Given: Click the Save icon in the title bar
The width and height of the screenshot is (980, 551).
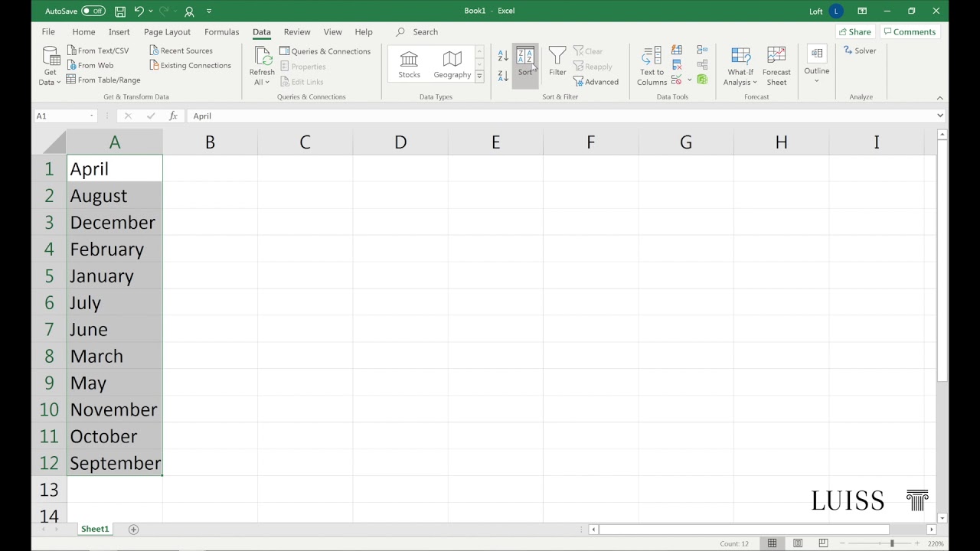Looking at the screenshot, I should tap(120, 11).
